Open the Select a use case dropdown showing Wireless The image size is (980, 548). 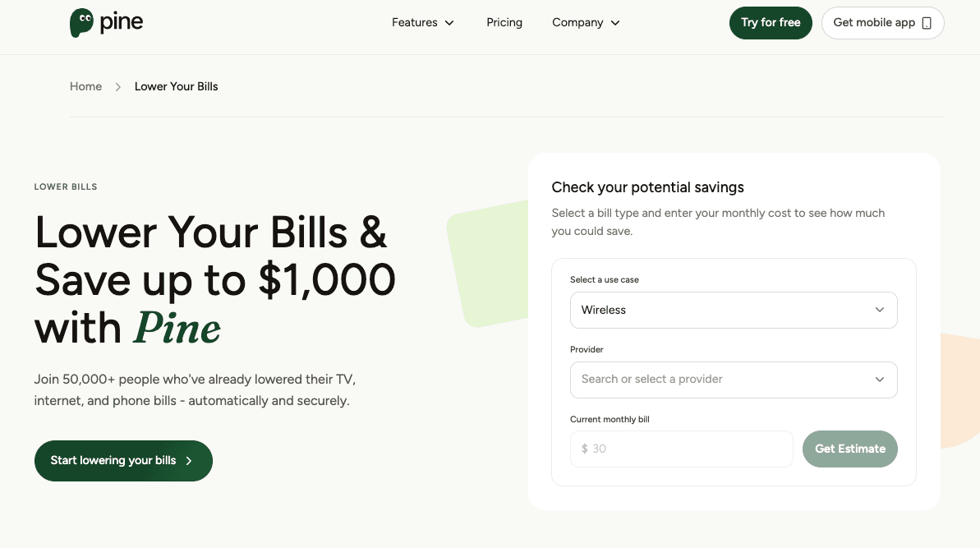click(734, 310)
